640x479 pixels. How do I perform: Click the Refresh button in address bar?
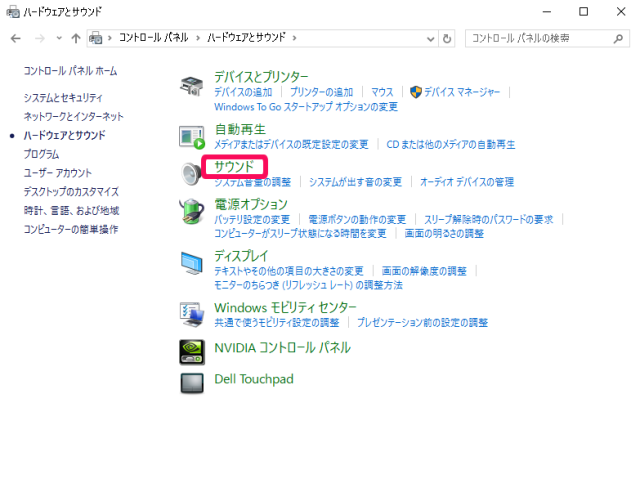point(447,39)
